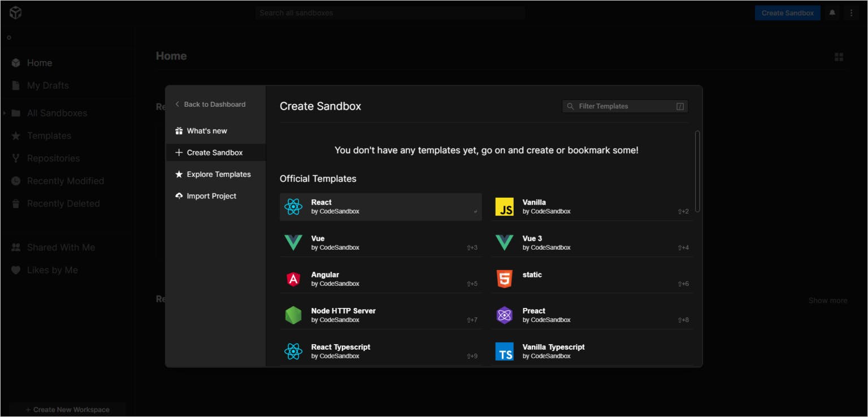Choose the Node HTTP Server template
Viewport: 868px width, 417px height.
(x=381, y=315)
